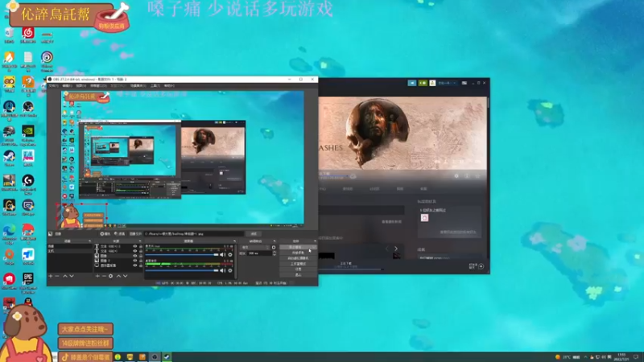
Task: Move source down with the arrow in OBS Sources panel
Action: 126,276
